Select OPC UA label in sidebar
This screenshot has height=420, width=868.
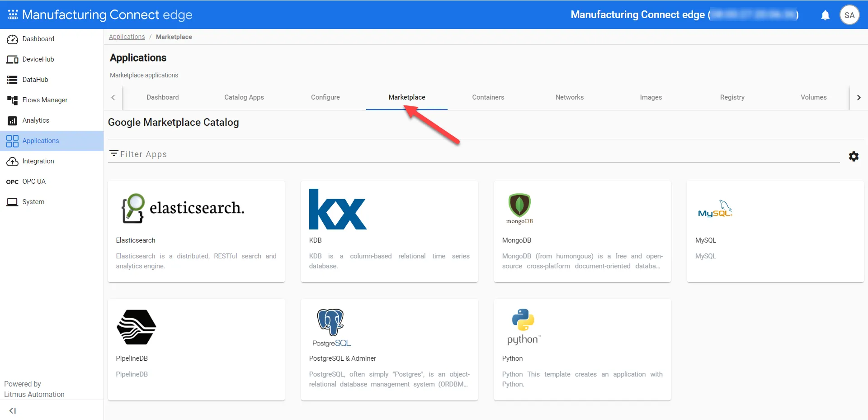pos(34,181)
